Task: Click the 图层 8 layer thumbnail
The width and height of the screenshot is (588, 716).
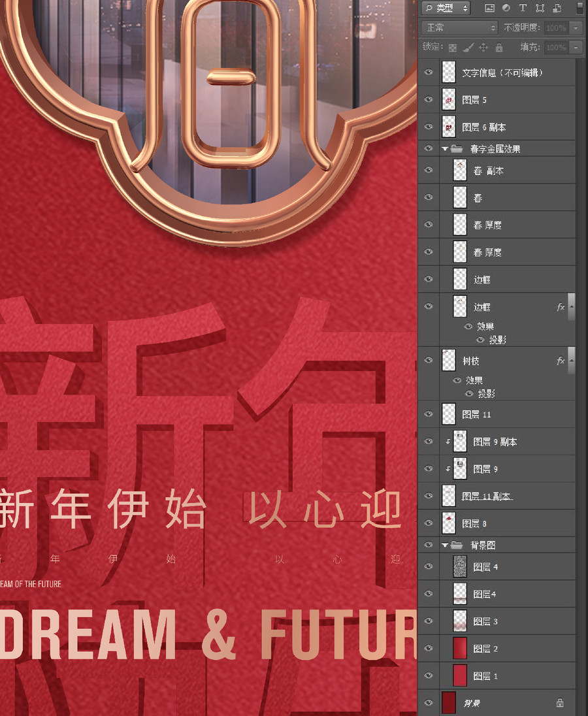Action: tap(449, 523)
